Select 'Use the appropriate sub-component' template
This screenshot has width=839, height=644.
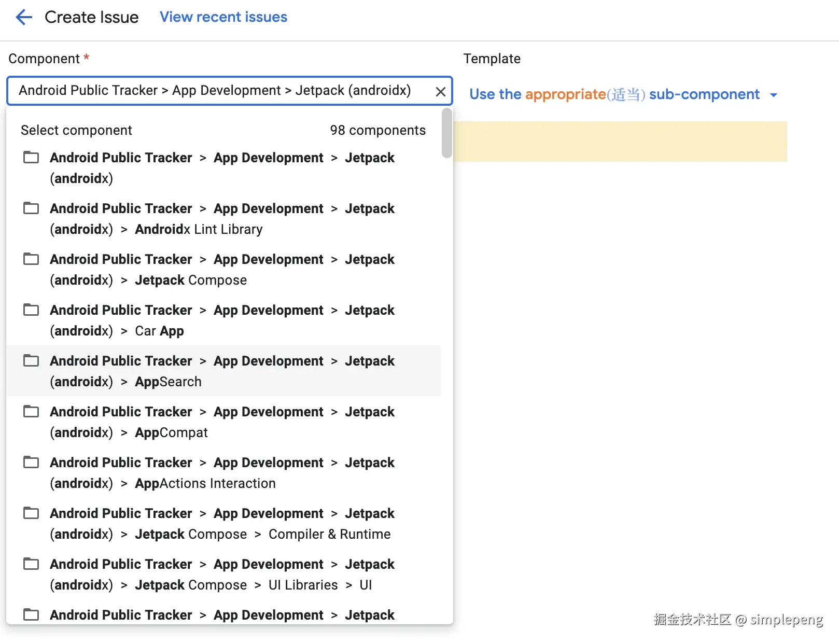click(614, 94)
